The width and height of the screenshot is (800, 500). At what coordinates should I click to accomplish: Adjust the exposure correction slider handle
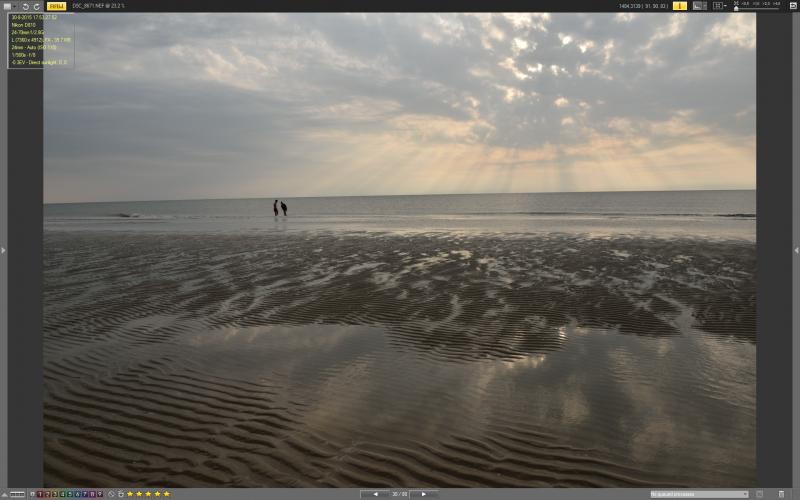point(736,8)
